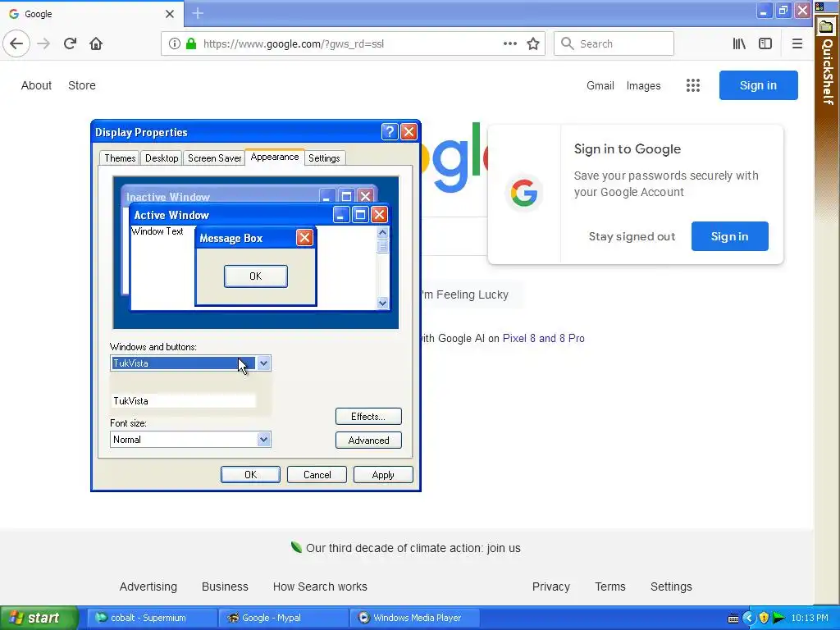Toggle the sidebar view icon
This screenshot has width=840, height=630.
[x=765, y=43]
